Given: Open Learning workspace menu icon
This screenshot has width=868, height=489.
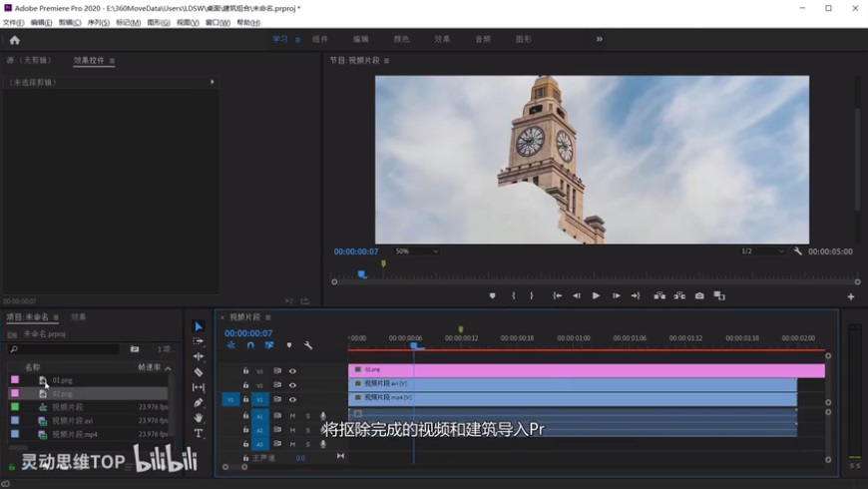Looking at the screenshot, I should click(x=298, y=40).
